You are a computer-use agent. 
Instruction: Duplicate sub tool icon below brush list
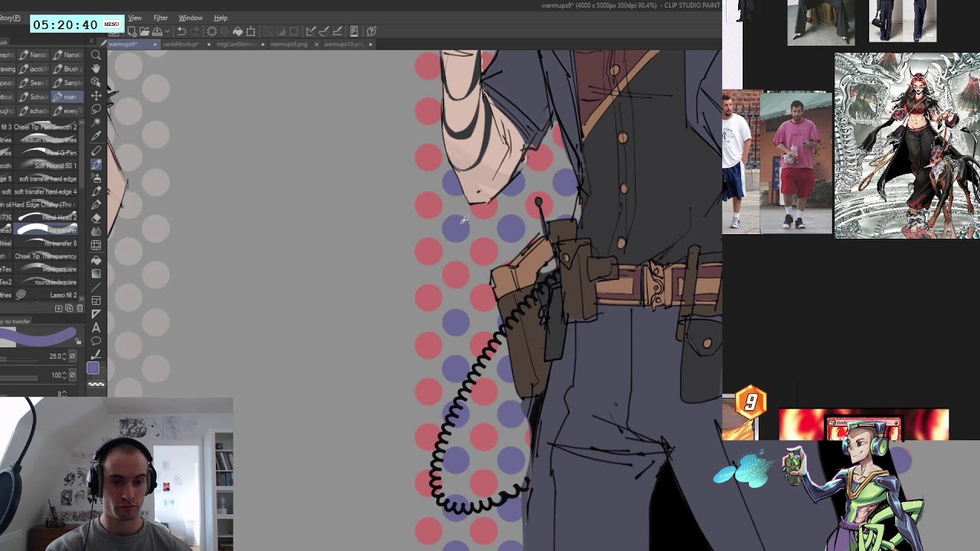coord(69,308)
